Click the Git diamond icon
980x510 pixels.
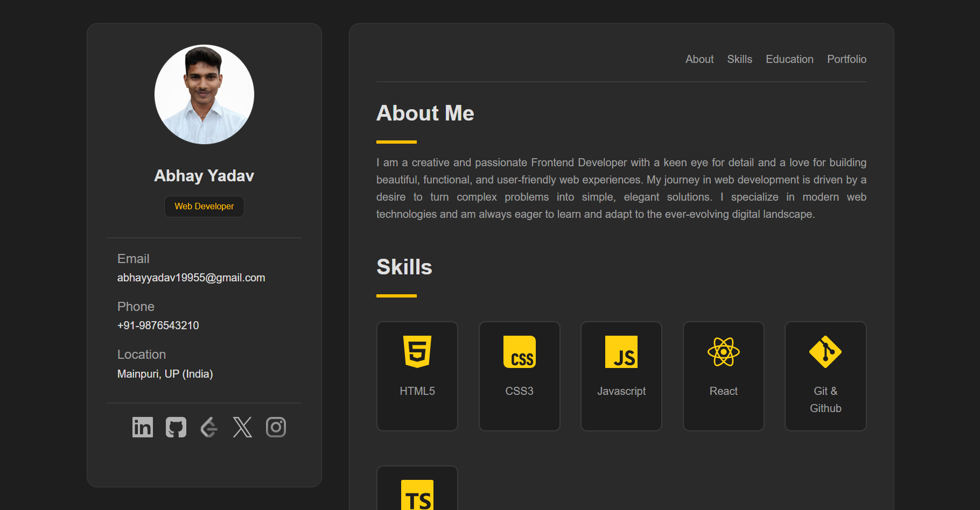pos(825,352)
